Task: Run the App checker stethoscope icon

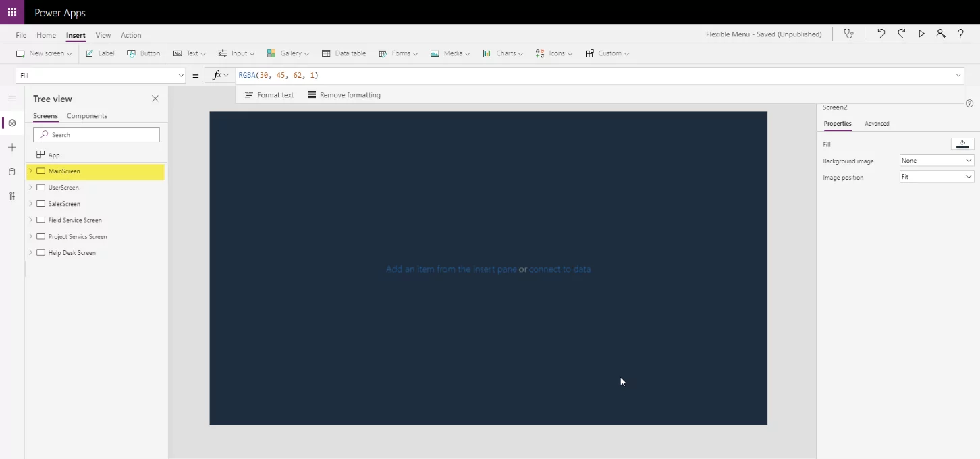Action: 849,34
